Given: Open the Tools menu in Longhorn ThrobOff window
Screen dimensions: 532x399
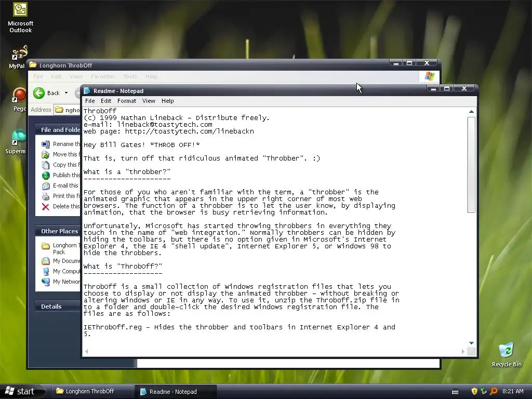Looking at the screenshot, I should click(x=130, y=76).
